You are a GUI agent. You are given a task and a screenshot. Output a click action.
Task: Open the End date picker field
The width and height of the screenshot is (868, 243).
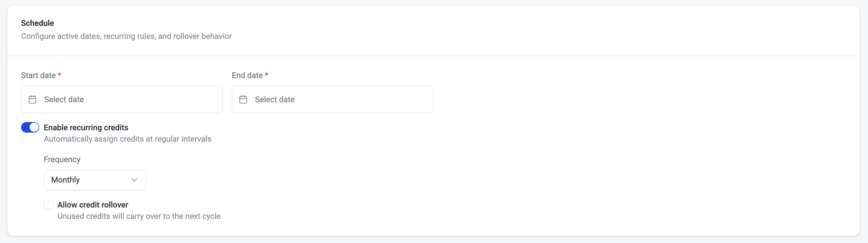(x=332, y=99)
